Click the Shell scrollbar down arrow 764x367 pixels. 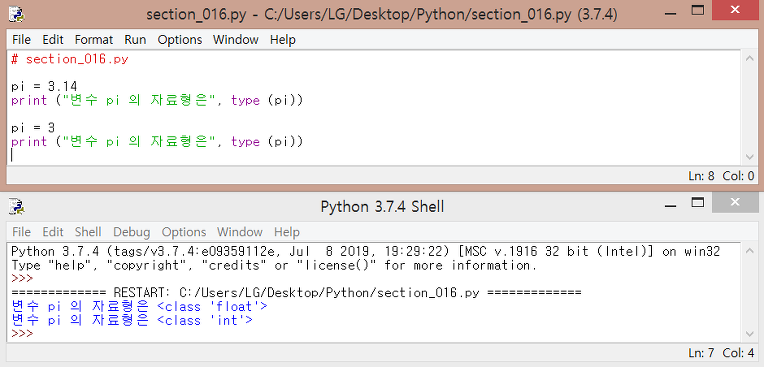[750, 334]
